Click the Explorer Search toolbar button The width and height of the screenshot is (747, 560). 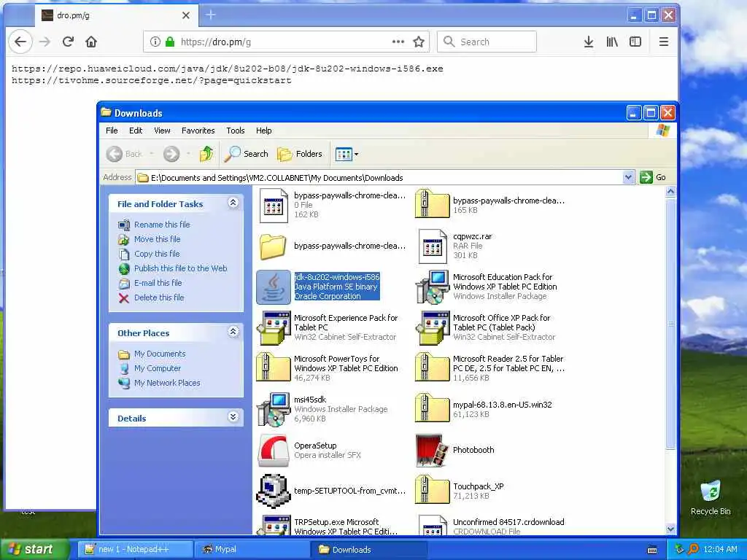click(x=246, y=154)
